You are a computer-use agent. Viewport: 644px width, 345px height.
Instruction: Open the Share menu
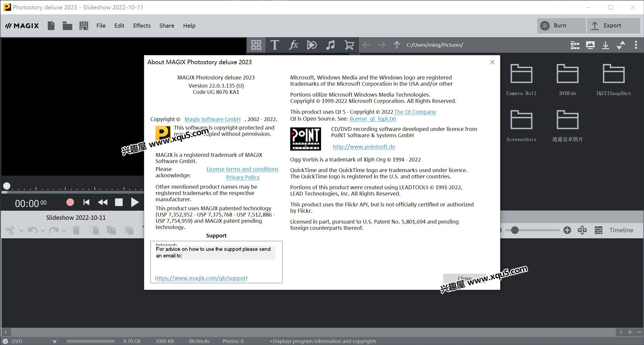click(x=167, y=26)
